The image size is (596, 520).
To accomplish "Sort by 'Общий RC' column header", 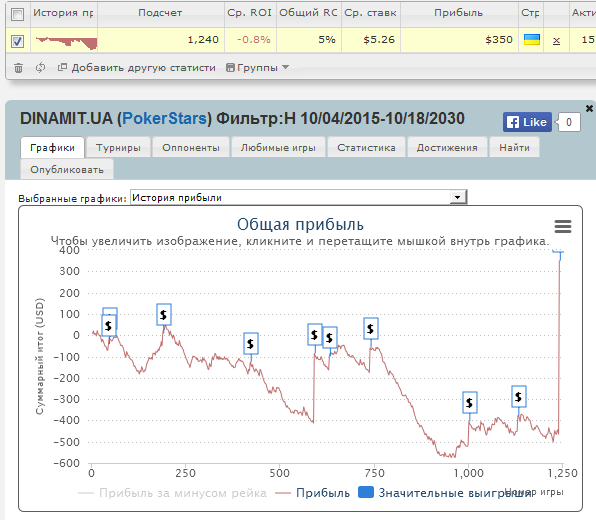I will point(308,13).
